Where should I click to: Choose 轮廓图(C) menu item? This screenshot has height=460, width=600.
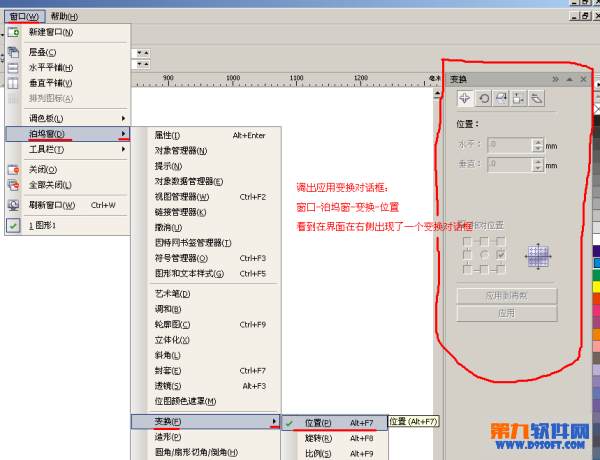(207, 325)
